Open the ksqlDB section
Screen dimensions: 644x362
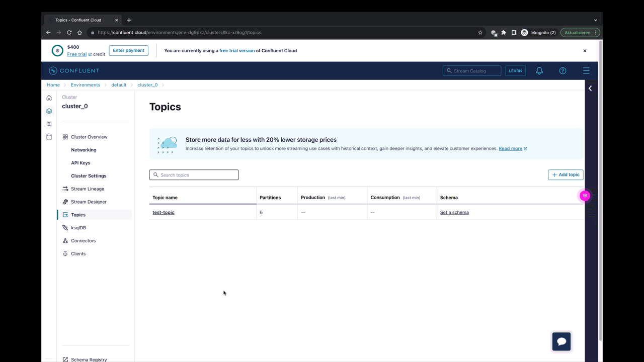pyautogui.click(x=78, y=227)
